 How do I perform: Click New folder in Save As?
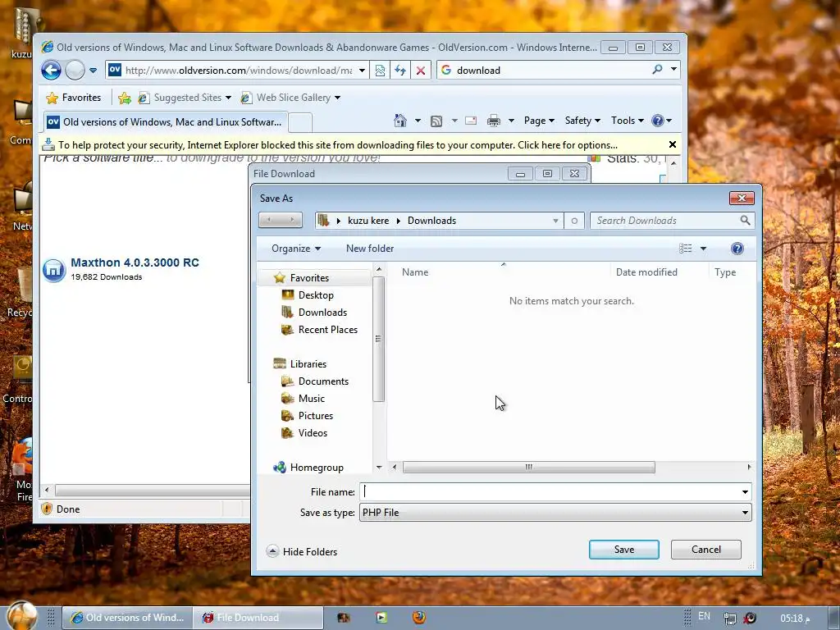click(370, 249)
